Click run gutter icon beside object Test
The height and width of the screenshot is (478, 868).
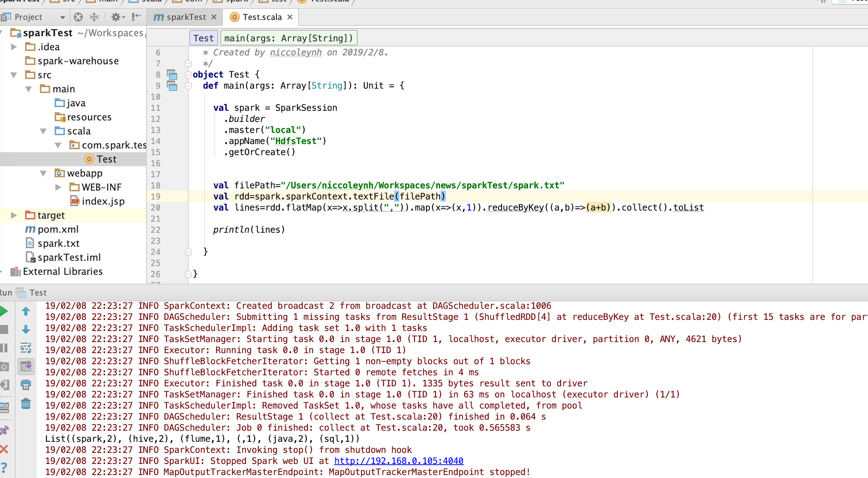[172, 75]
